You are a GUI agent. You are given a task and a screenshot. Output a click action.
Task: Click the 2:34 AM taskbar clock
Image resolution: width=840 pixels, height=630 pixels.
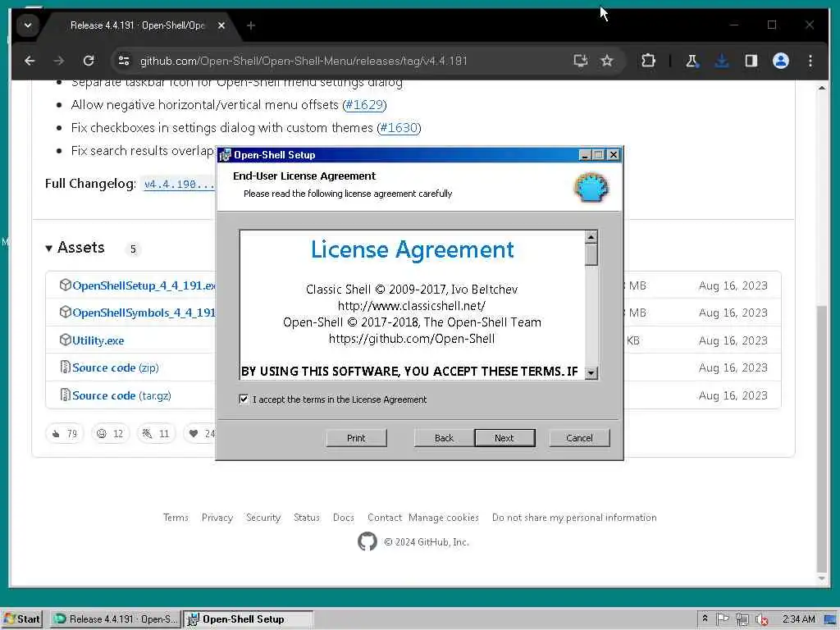coord(799,619)
